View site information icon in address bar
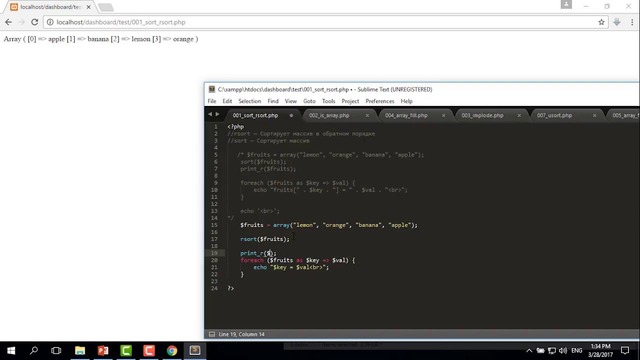This screenshot has width=640, height=360. coord(50,22)
